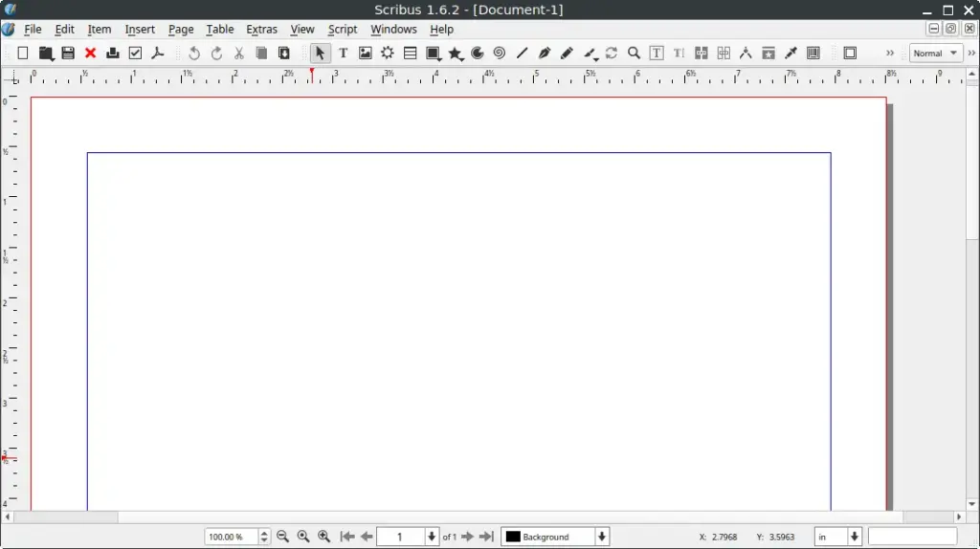Select the Image Frame tool
The height and width of the screenshot is (549, 980).
tap(365, 54)
